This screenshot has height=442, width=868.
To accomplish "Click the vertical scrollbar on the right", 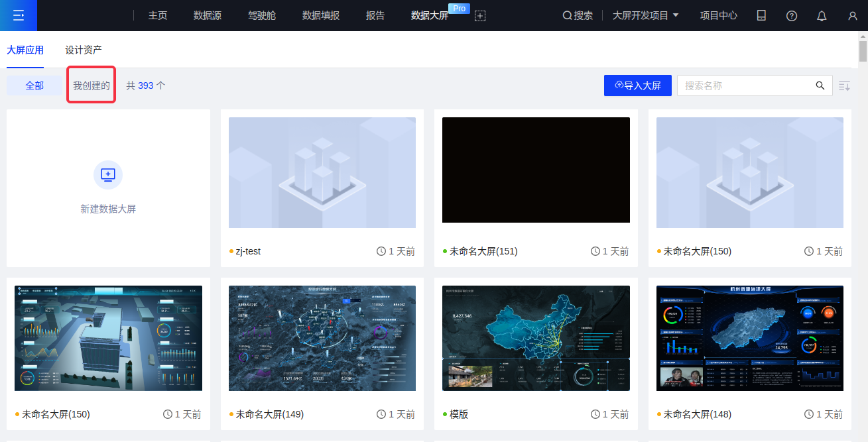I will tap(863, 52).
